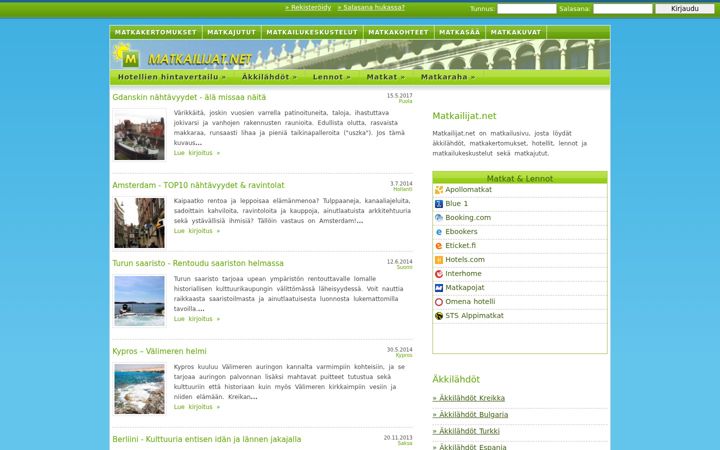Click the Kirjaudu button

click(x=684, y=9)
